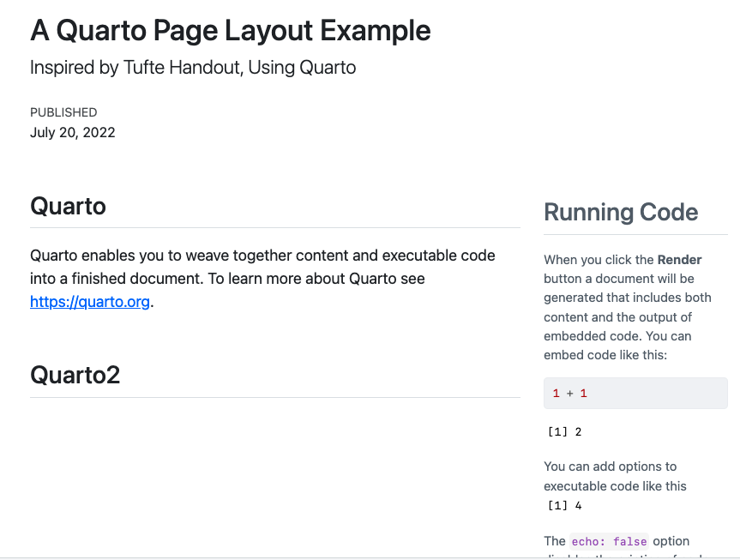The height and width of the screenshot is (560, 740).
Task: Click the divider line under "Running Code"
Action: coord(635,234)
